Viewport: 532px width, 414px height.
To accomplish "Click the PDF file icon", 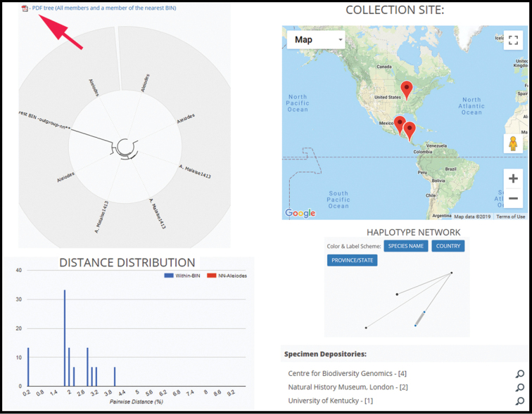I will click(x=25, y=8).
